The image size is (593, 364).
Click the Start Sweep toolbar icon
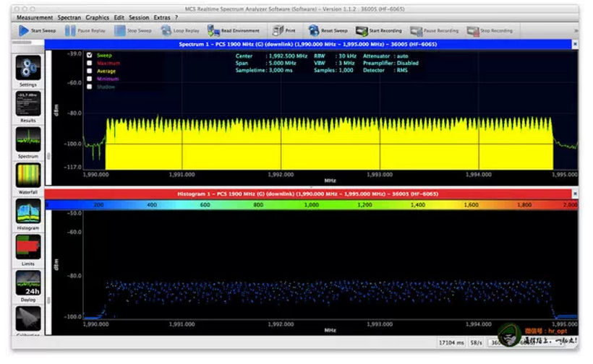click(24, 31)
